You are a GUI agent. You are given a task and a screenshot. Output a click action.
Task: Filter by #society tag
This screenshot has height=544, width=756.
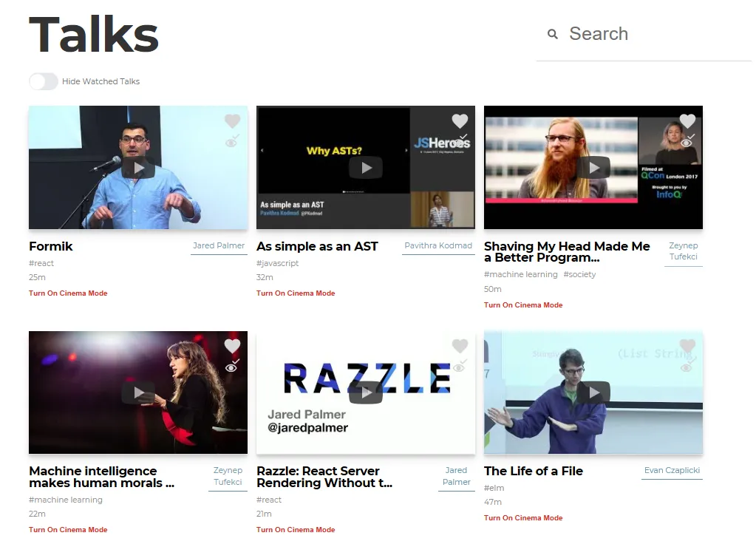tap(579, 274)
